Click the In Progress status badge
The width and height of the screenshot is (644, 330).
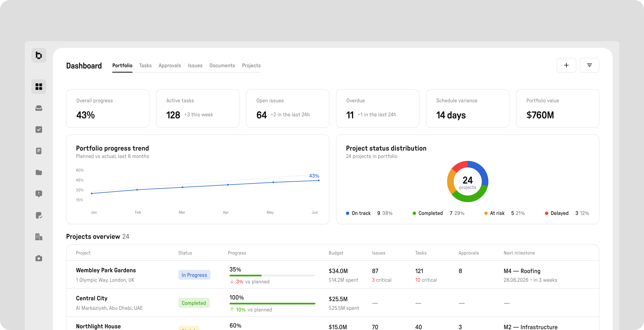pos(194,275)
